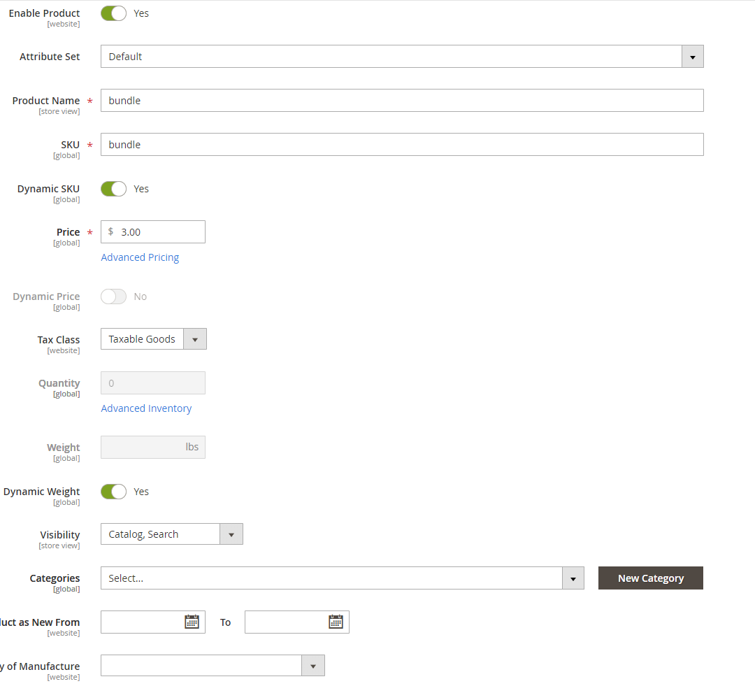Click the Dynamic Weight label
Screen dimensions: 755x700
tap(41, 492)
